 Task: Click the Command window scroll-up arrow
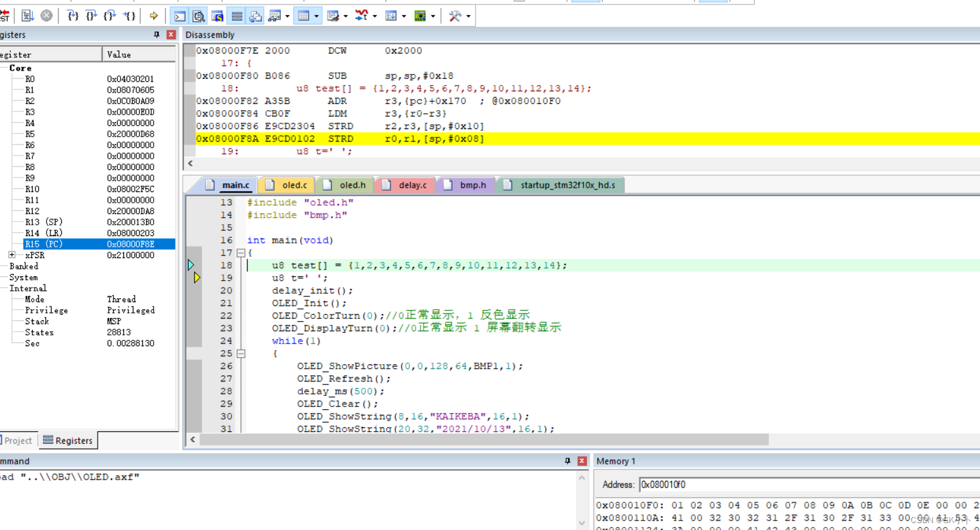[x=582, y=478]
